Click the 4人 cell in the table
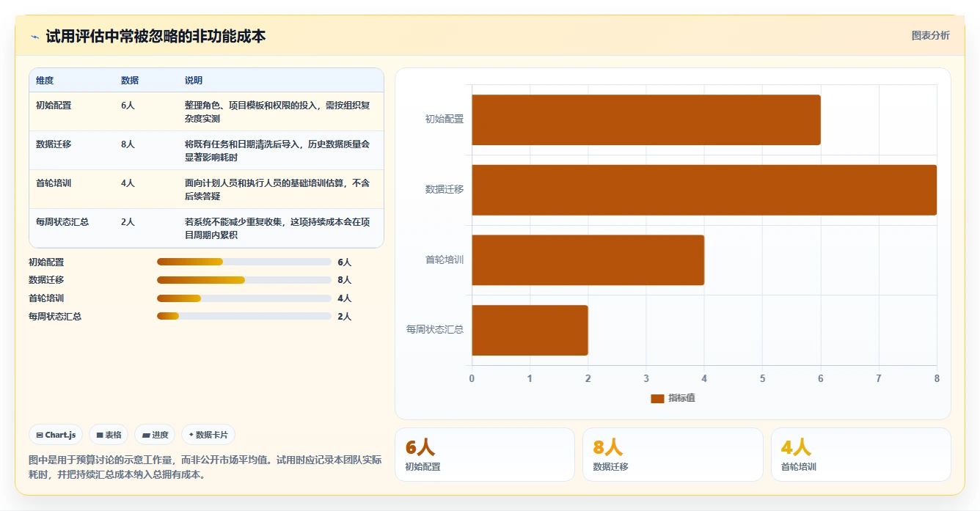 click(128, 183)
